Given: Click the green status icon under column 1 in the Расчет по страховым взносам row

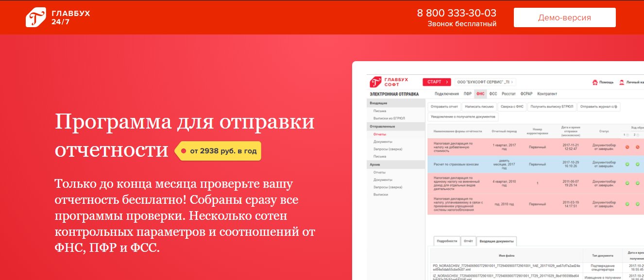Looking at the screenshot, I should click(627, 165).
